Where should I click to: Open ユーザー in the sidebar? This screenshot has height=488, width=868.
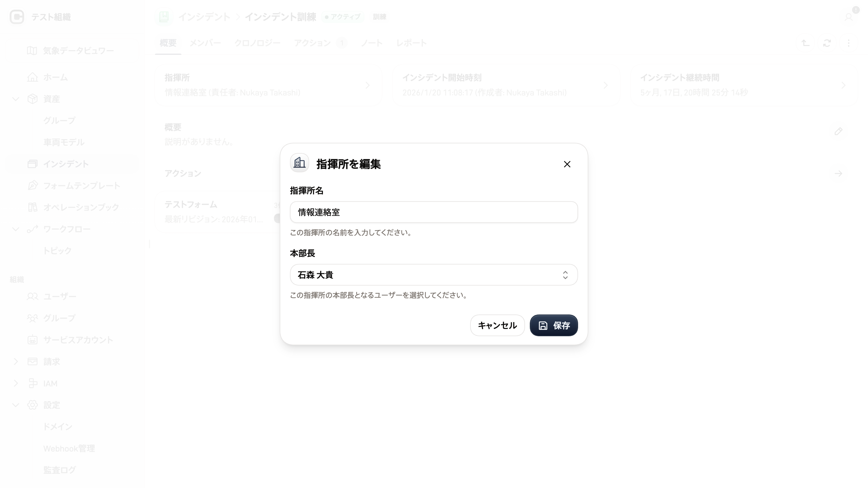60,296
